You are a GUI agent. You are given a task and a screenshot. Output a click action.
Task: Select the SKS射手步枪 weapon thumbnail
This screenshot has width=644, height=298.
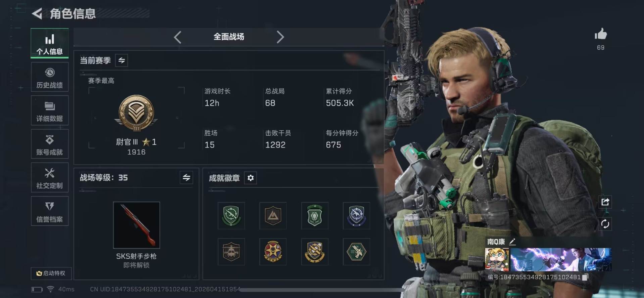137,225
